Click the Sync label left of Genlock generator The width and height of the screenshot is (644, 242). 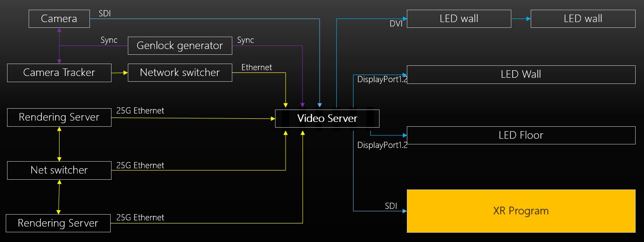[109, 40]
